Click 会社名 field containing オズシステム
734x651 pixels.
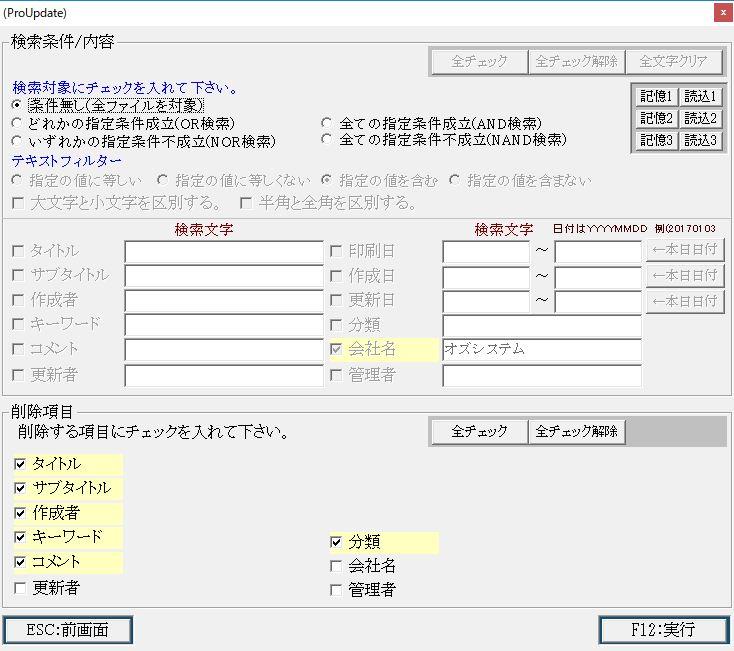pyautogui.click(x=542, y=350)
